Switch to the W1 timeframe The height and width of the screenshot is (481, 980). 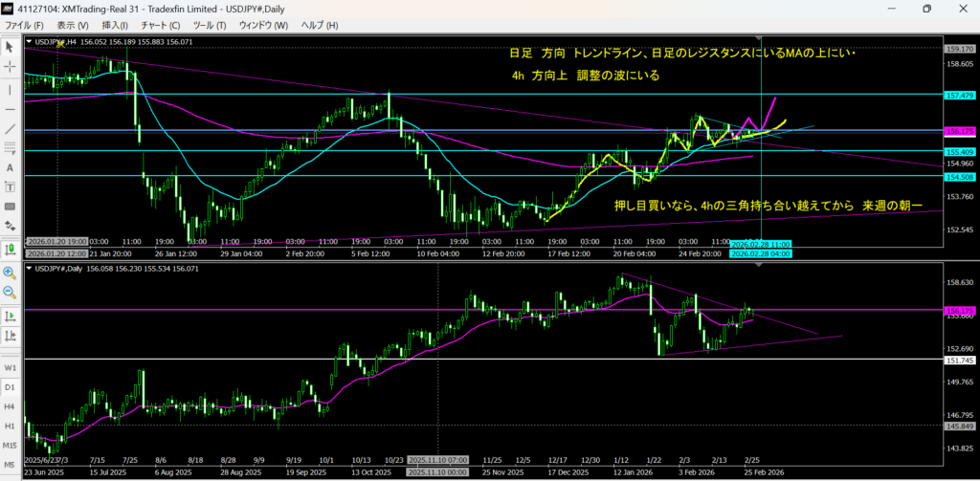pos(10,368)
